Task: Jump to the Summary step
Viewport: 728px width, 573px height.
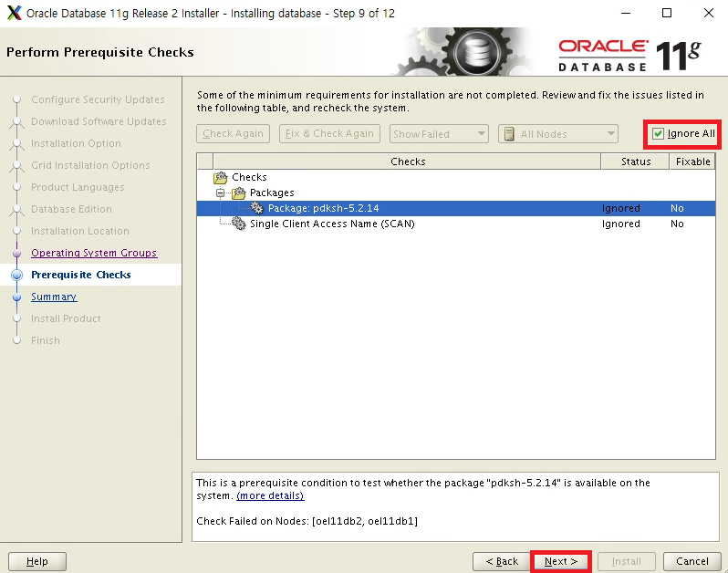Action: coord(54,297)
